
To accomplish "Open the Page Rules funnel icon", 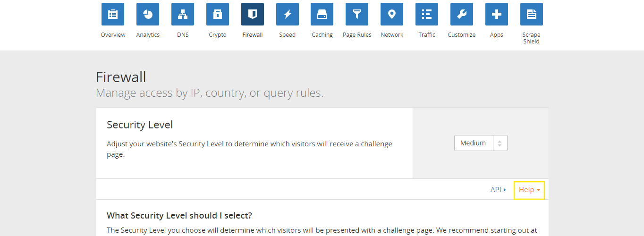I will [x=357, y=14].
